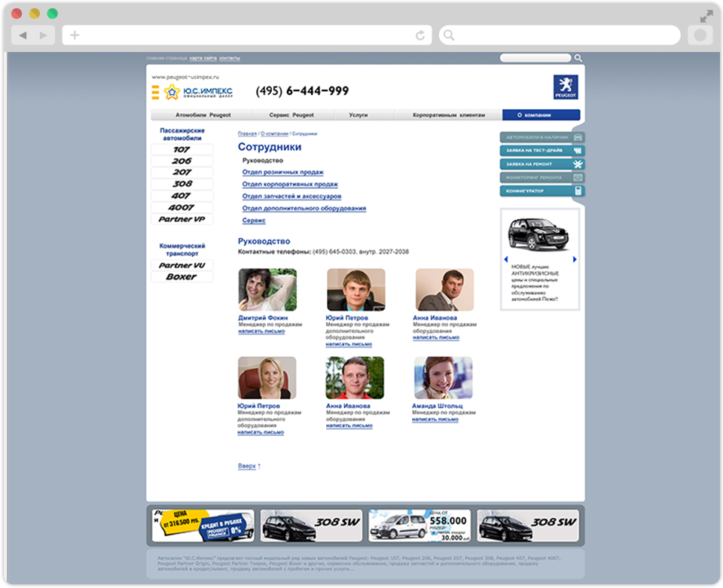
Task: Open the Сервис department link
Action: pos(254,221)
